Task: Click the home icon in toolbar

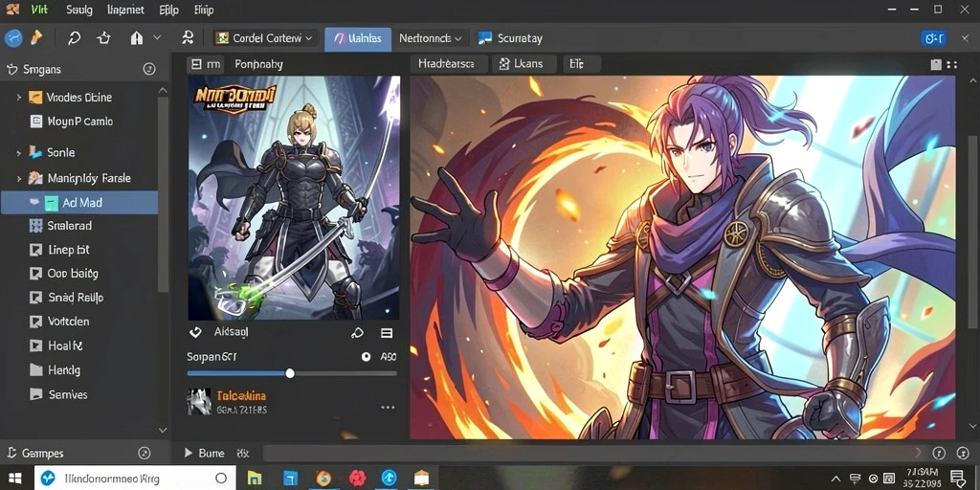Action: 136,38
